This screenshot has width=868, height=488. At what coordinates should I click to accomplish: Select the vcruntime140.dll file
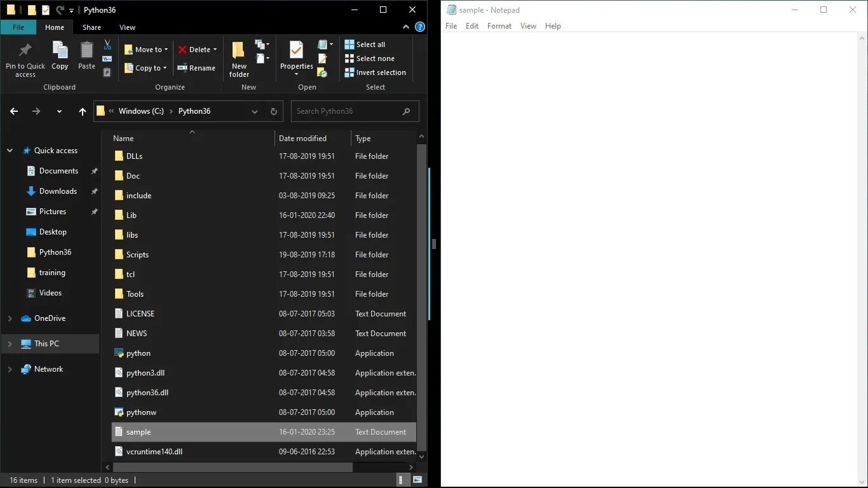click(264, 452)
